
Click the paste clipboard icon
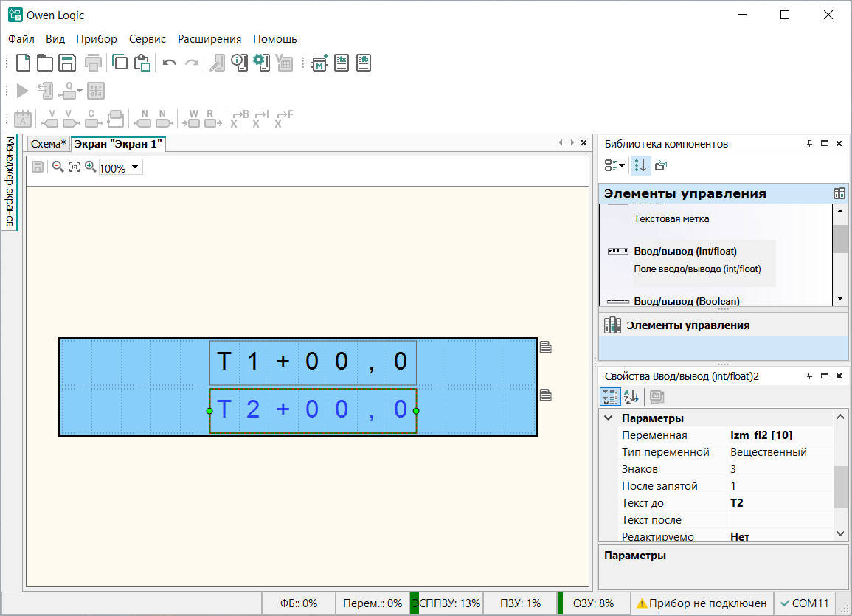[142, 63]
